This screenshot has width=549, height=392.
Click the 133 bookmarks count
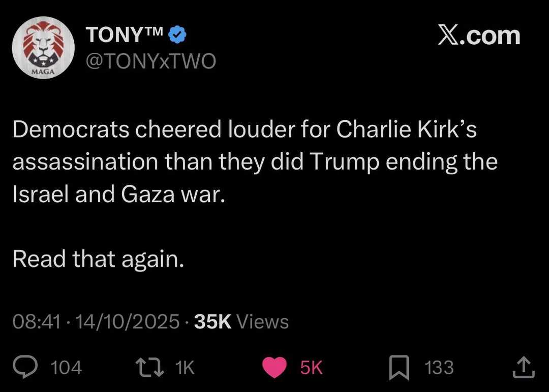pyautogui.click(x=440, y=368)
